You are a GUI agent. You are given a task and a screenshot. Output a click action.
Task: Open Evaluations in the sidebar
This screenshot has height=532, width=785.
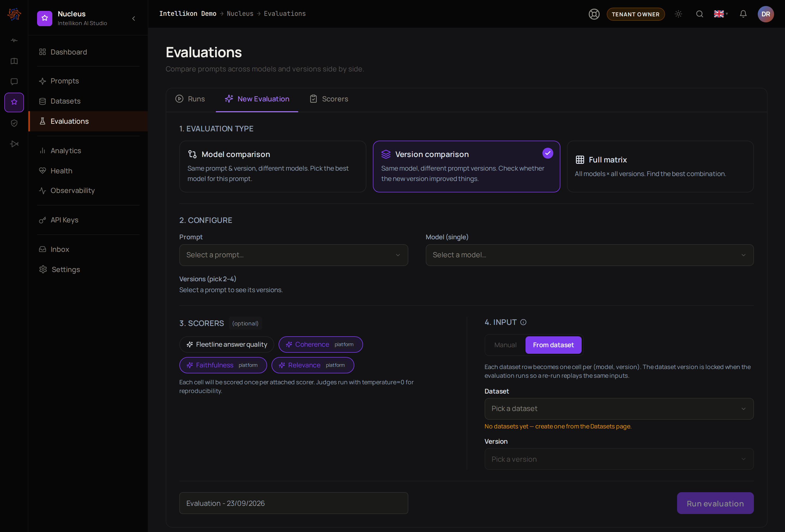click(x=88, y=121)
